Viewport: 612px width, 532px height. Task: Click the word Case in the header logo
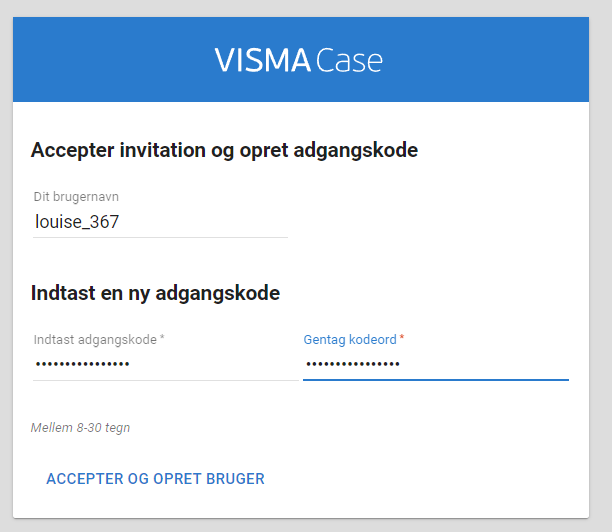pos(349,60)
